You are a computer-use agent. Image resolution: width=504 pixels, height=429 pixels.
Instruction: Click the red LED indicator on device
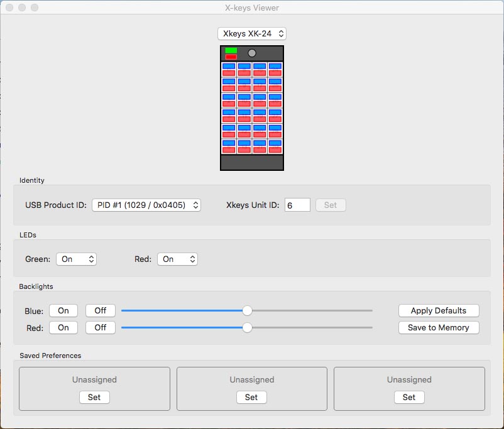231,57
